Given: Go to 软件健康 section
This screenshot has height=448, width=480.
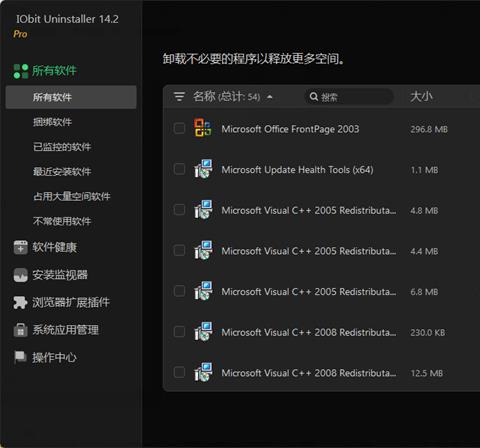Looking at the screenshot, I should click(55, 247).
